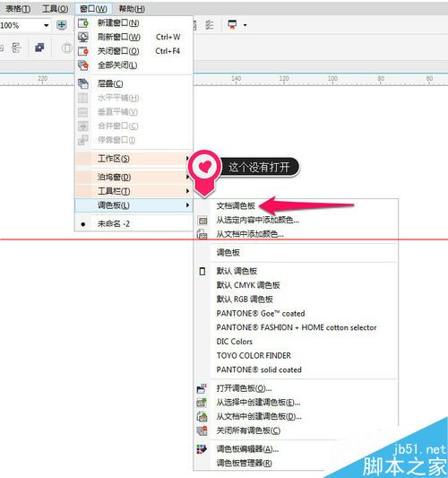The height and width of the screenshot is (478, 448).
Task: Select PANTONE FASHION + HOME cotton selector
Action: pos(296,327)
